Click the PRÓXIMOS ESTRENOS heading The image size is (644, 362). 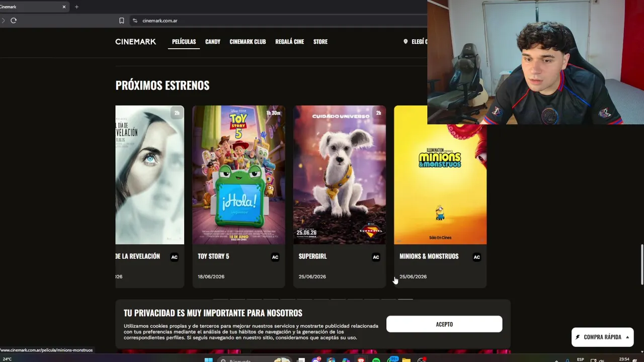163,85
